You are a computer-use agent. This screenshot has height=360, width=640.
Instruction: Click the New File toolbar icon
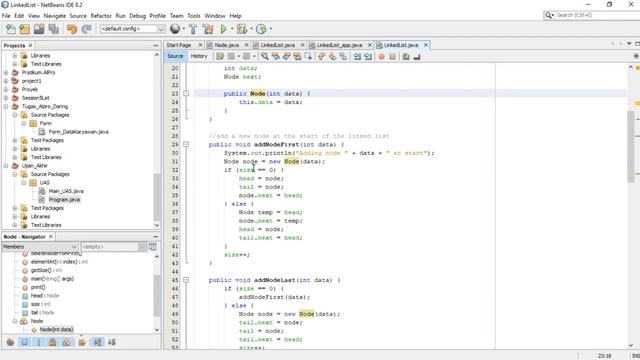[11, 29]
